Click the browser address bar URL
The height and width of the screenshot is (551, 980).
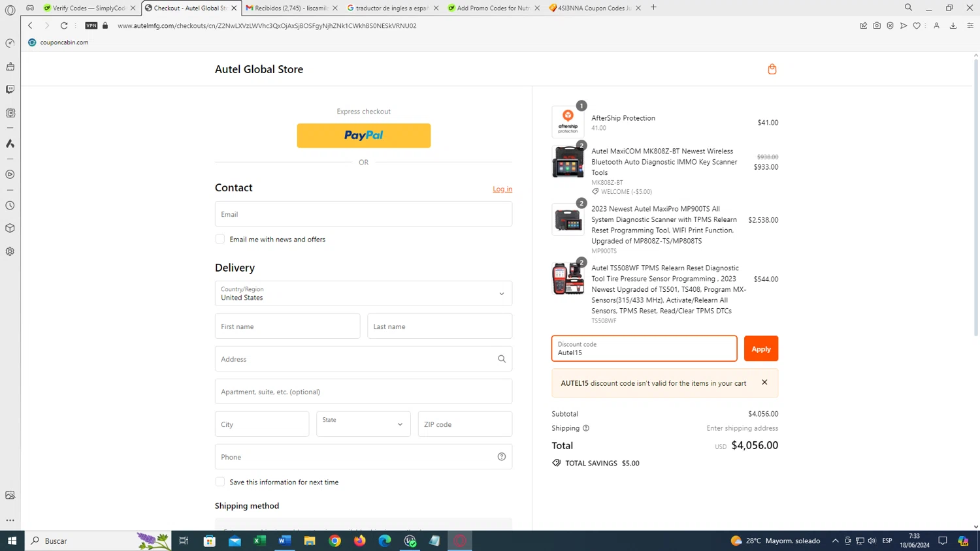click(267, 25)
